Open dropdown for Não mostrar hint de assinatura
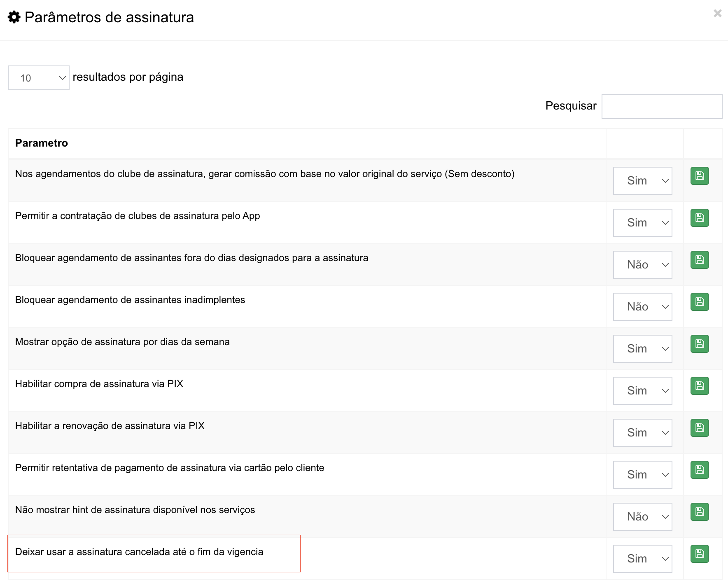This screenshot has width=728, height=588. click(x=642, y=517)
